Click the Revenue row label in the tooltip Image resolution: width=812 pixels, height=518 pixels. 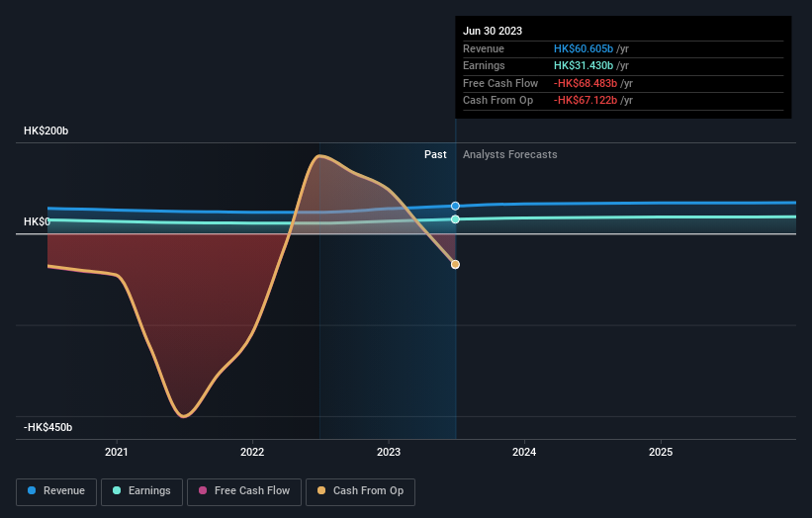pos(484,48)
